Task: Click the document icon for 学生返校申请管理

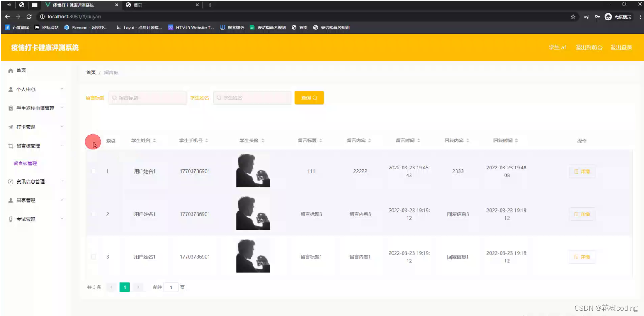Action: tap(10, 108)
